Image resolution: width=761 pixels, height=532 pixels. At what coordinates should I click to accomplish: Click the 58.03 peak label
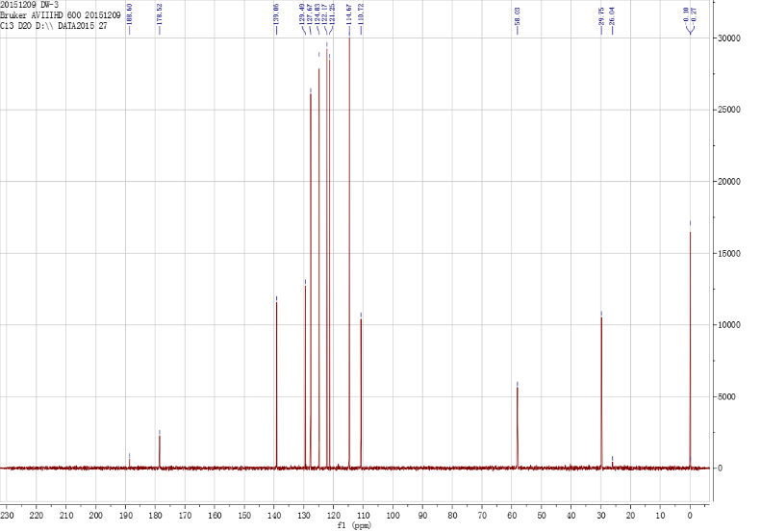click(518, 16)
